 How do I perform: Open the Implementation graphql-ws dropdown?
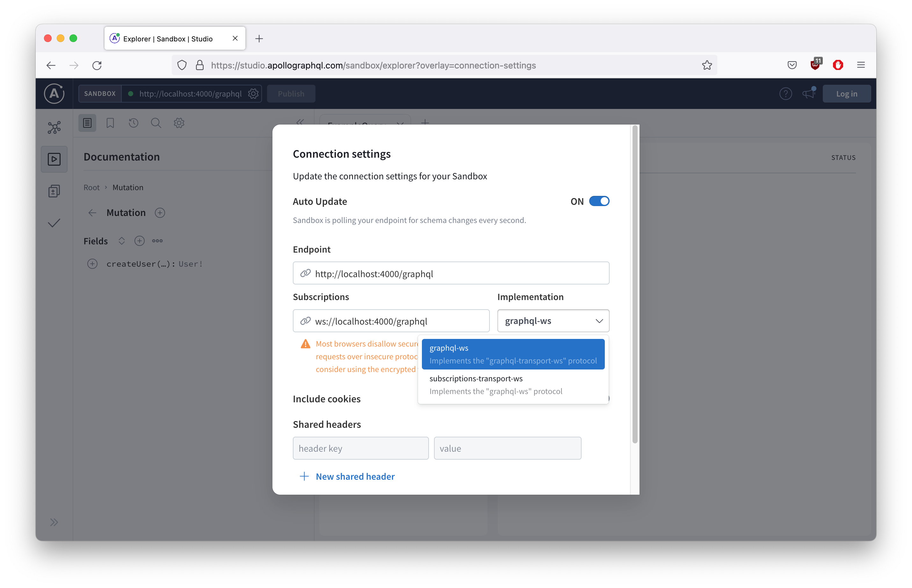(553, 321)
